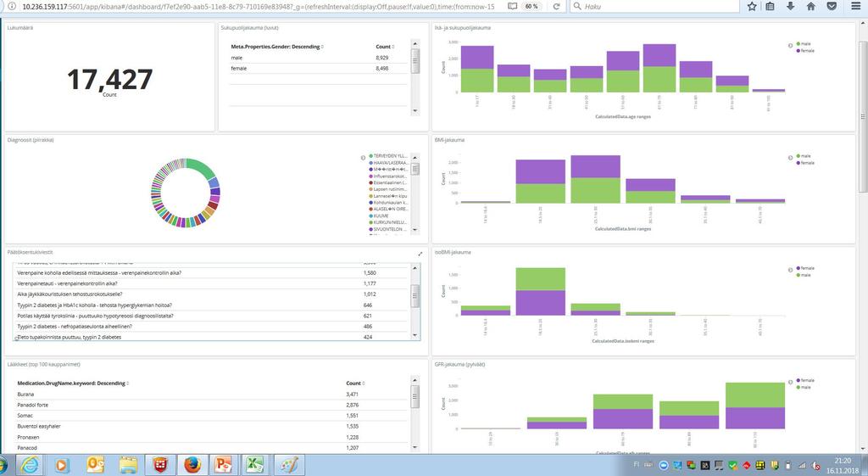Viewport: 868px width, 476px height.
Task: Open the Firefox hamburger menu
Action: [855, 6]
